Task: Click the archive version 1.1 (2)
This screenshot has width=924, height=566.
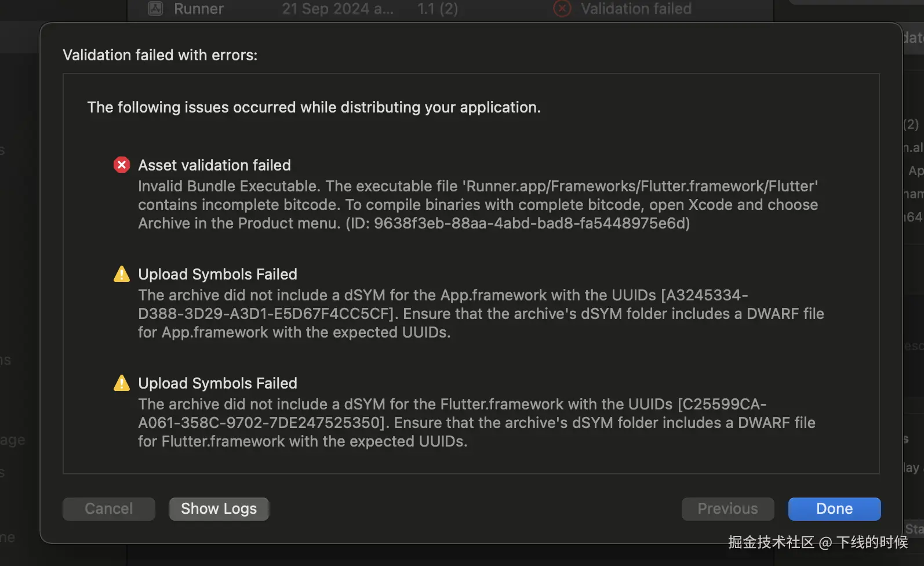Action: [x=438, y=9]
